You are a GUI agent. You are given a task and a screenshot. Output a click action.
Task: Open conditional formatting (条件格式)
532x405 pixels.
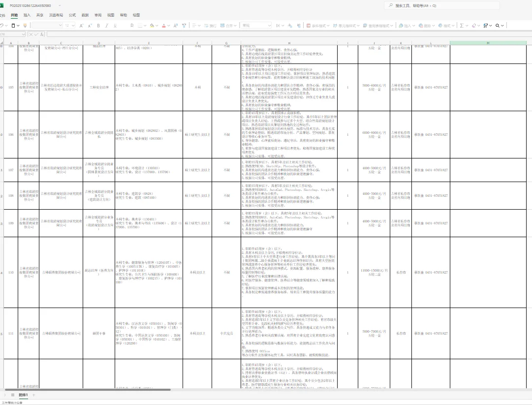point(318,26)
